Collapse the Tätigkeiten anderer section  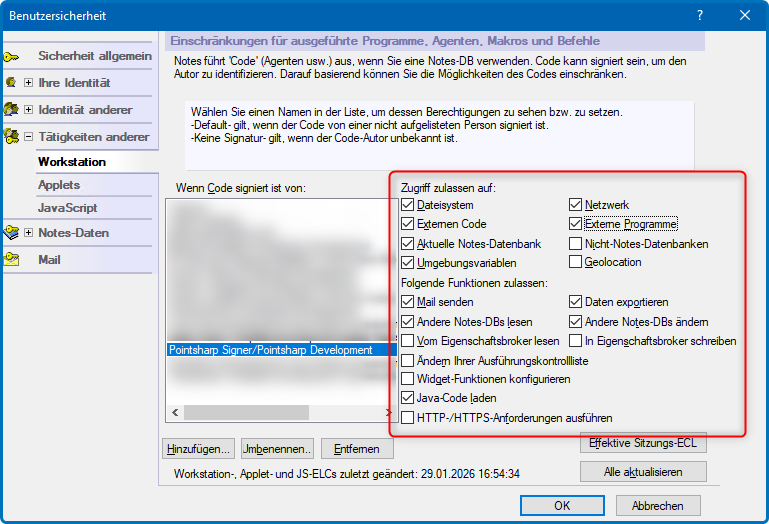28,137
